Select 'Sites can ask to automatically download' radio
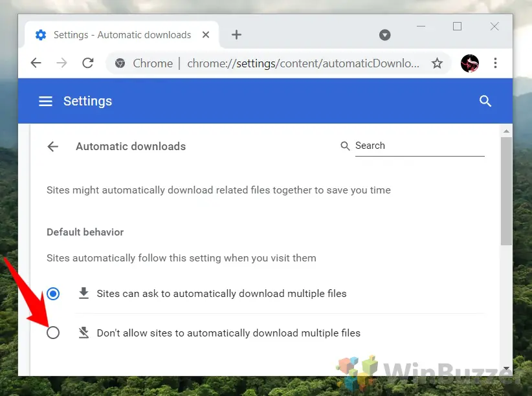 coord(53,294)
